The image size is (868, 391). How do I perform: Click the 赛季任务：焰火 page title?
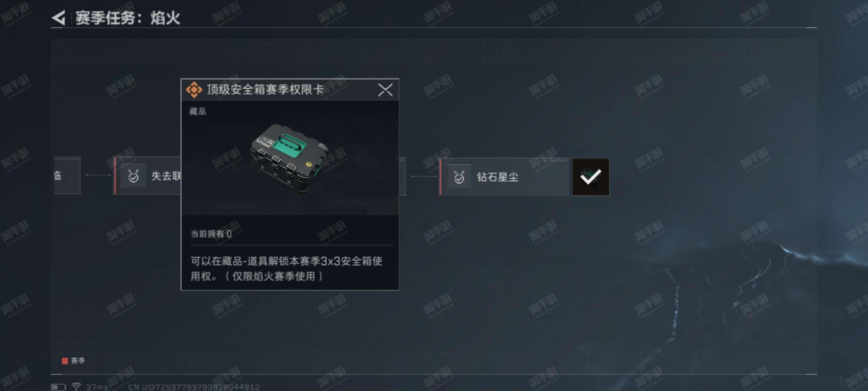(128, 18)
